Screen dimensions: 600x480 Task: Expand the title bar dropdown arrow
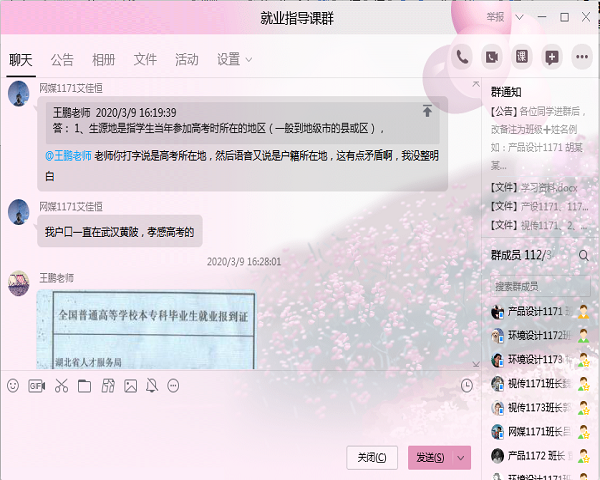coord(519,17)
